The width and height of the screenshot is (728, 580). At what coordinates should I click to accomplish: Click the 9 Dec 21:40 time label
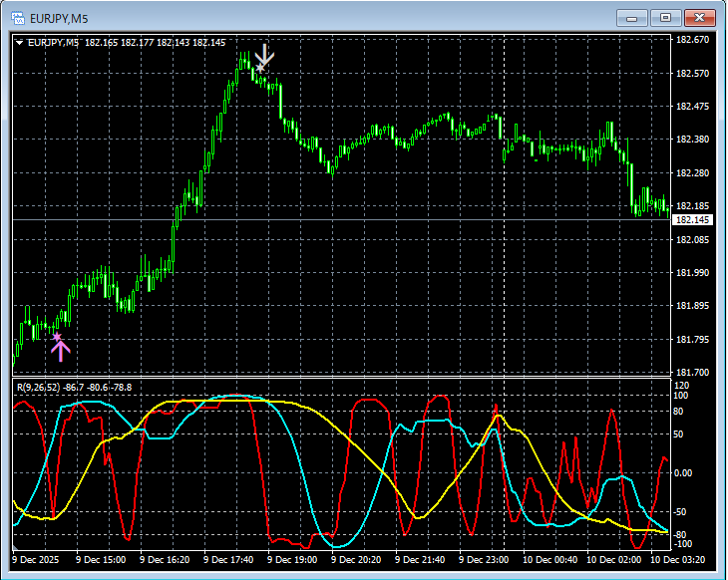click(420, 560)
